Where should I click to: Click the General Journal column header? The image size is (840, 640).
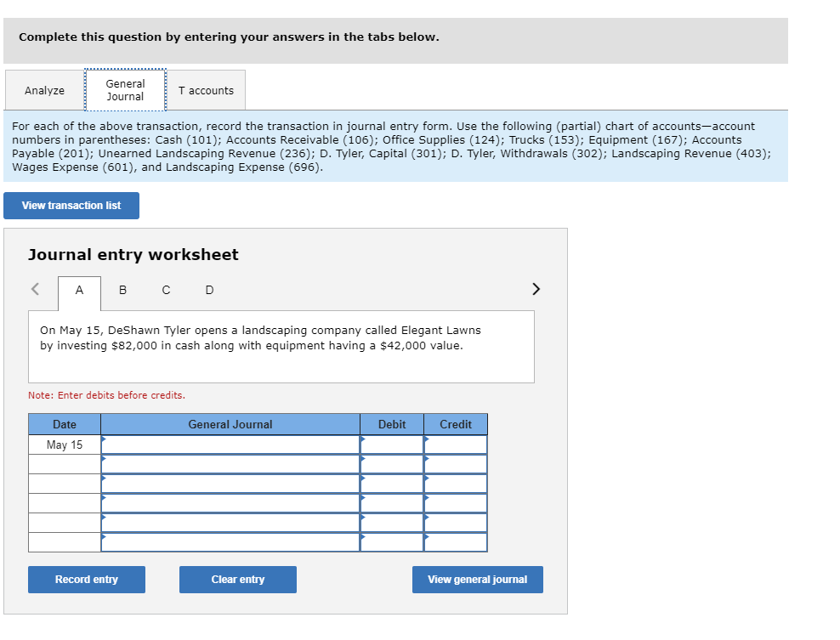tap(230, 424)
